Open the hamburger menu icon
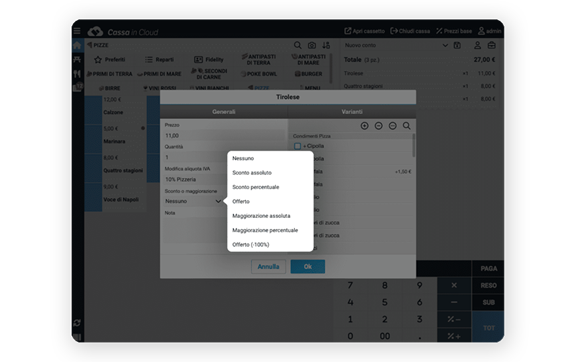 pos(77,31)
